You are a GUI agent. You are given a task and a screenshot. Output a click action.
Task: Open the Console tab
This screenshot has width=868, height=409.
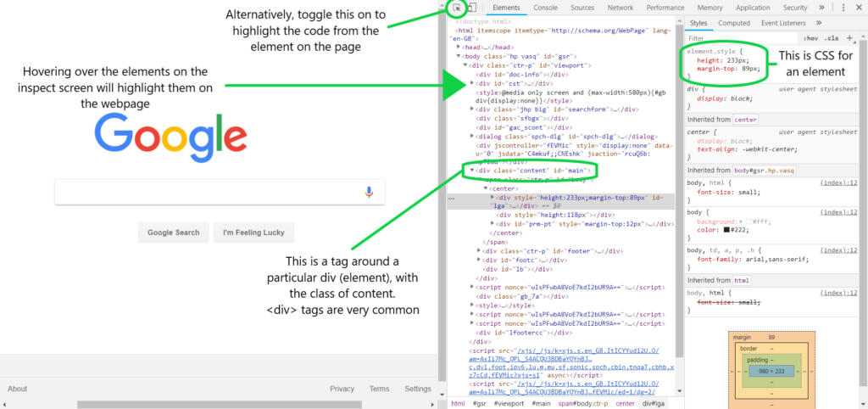545,8
